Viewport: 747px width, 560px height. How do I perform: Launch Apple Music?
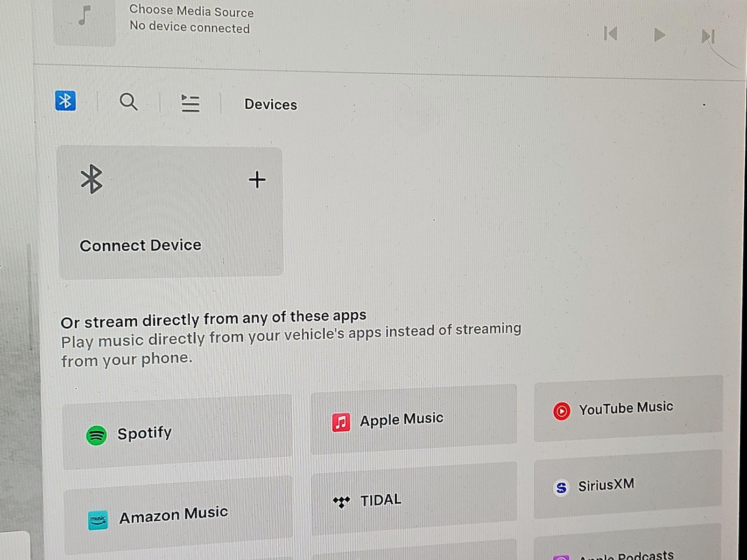point(414,419)
